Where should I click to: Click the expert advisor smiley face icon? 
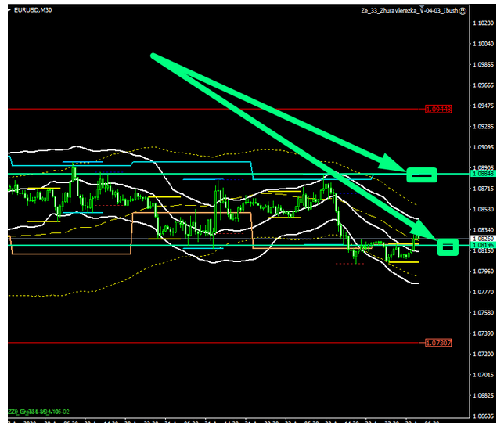point(464,11)
